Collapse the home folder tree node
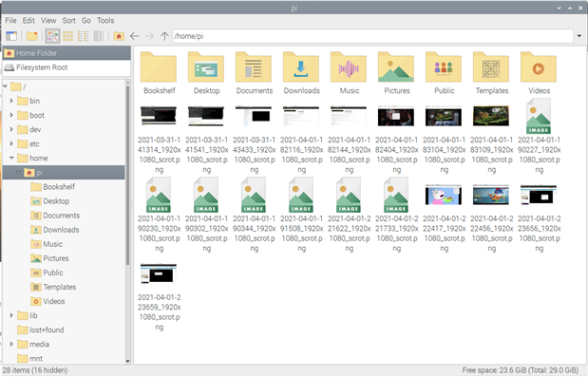588x377 pixels. [x=11, y=158]
